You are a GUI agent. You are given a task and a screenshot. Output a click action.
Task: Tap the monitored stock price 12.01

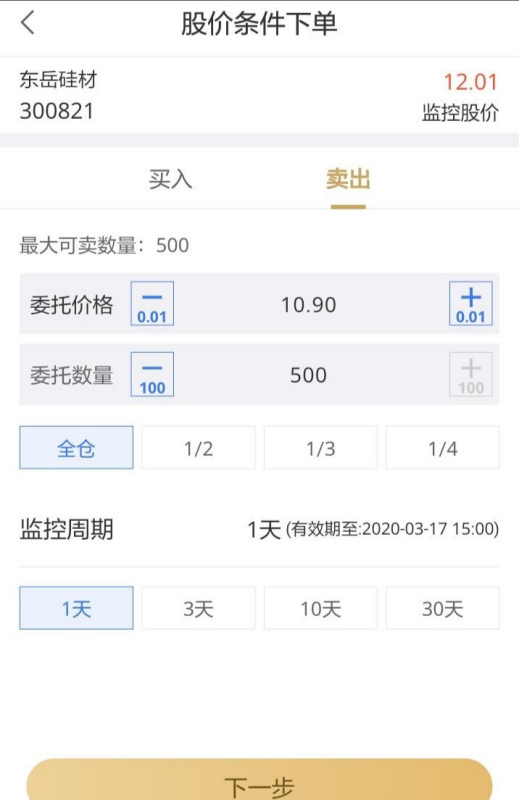470,82
